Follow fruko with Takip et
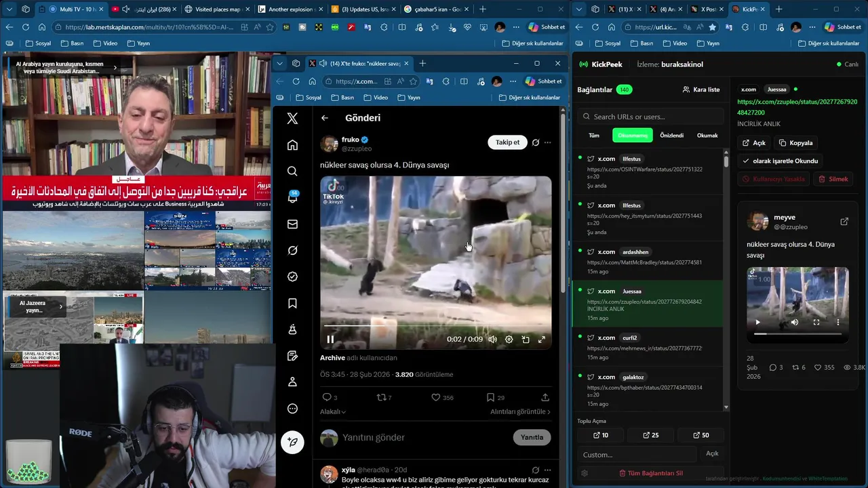The image size is (868, 488). (507, 142)
